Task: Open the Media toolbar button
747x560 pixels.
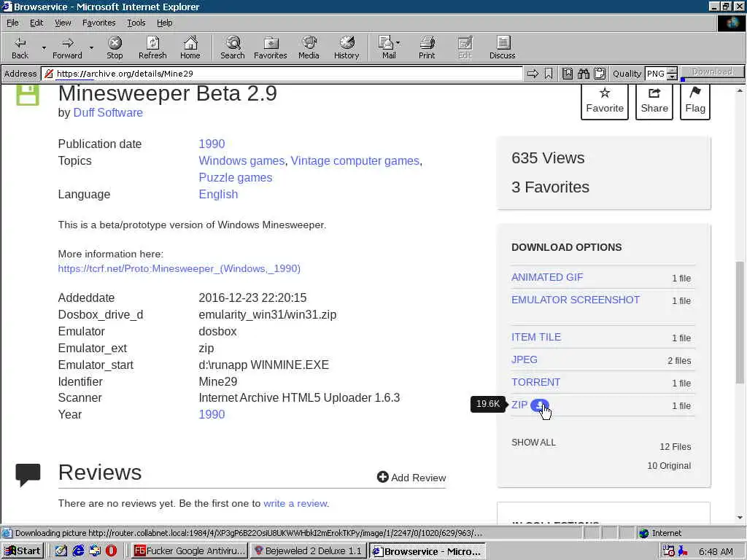Action: pos(309,47)
